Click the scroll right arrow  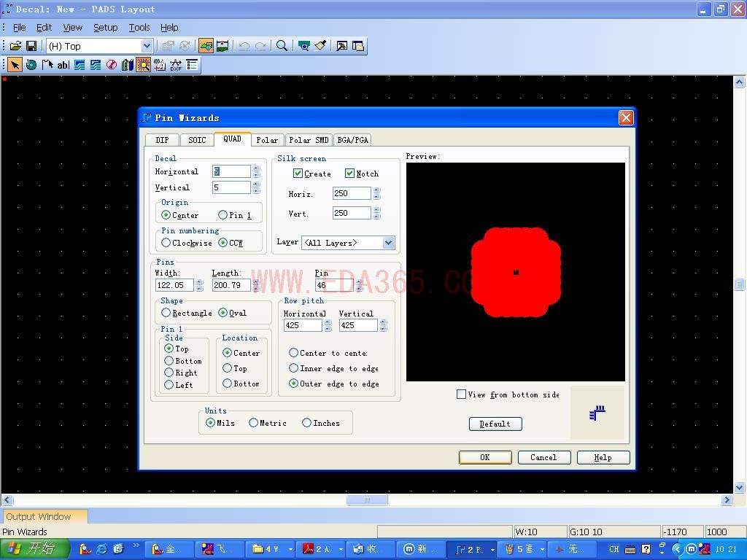click(x=727, y=500)
